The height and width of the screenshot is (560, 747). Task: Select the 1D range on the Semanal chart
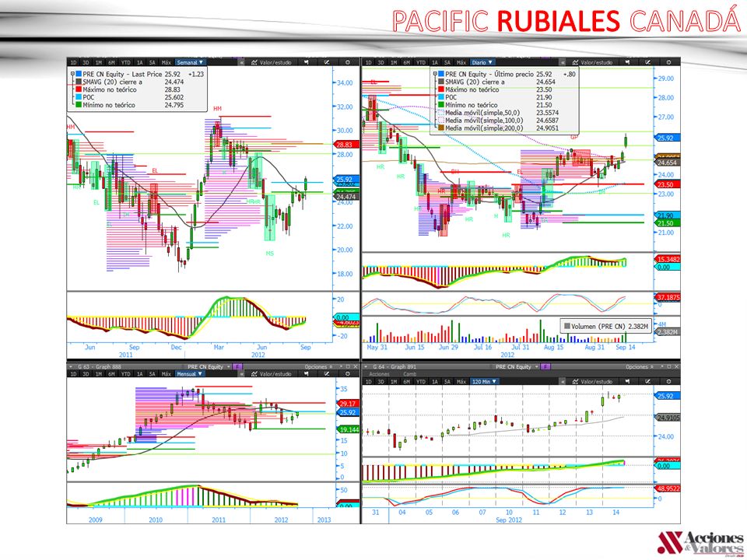point(73,62)
